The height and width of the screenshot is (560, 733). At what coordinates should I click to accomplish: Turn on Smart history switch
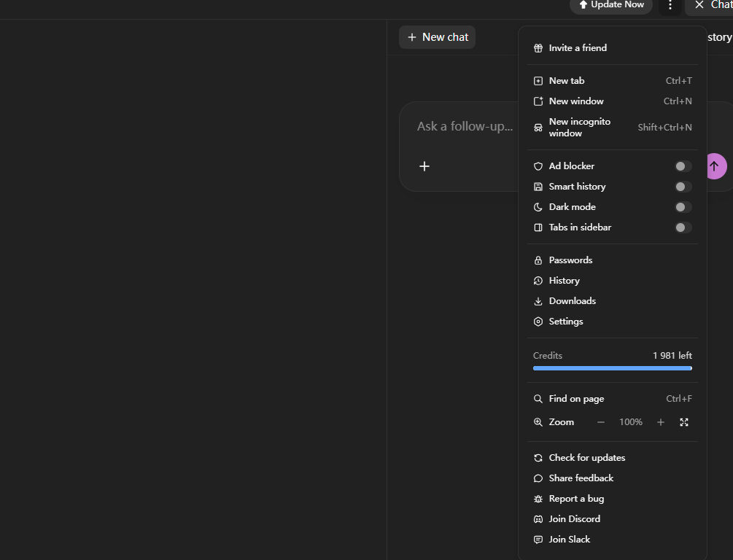point(683,187)
